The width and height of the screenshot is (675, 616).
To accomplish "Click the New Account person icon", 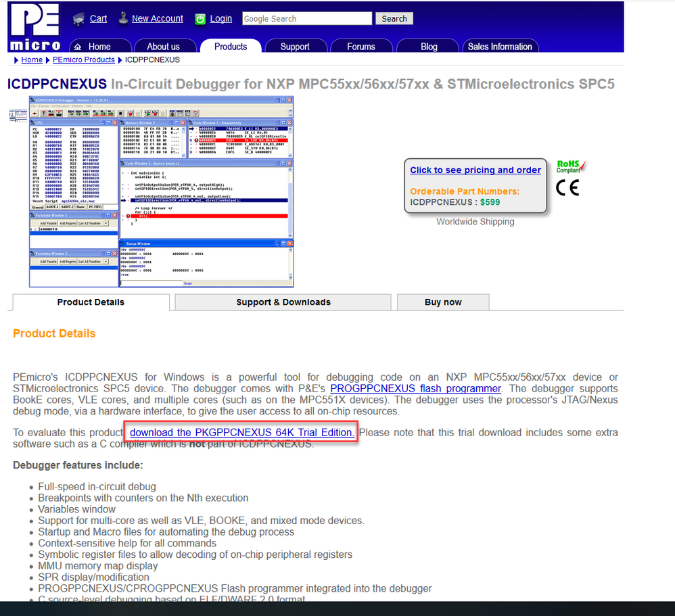I will 123,18.
